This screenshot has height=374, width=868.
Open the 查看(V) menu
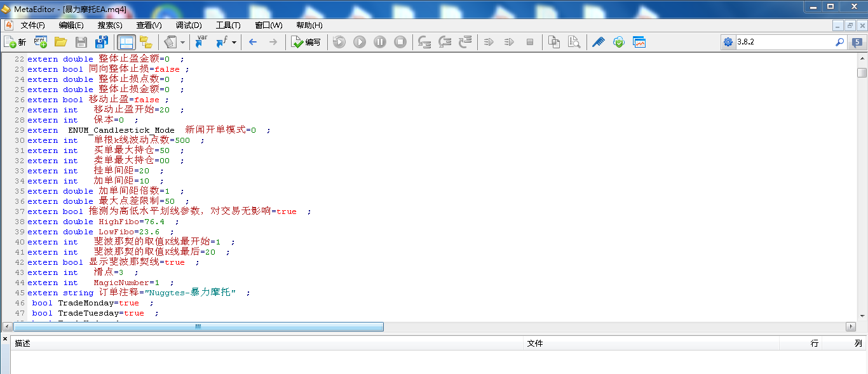click(x=149, y=25)
